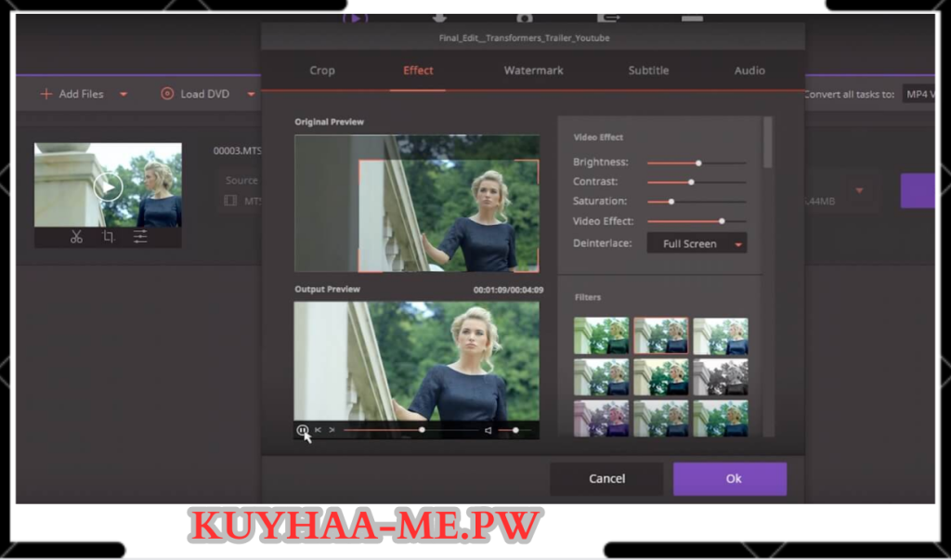Select the third filter in top row
The image size is (951, 560).
(721, 335)
